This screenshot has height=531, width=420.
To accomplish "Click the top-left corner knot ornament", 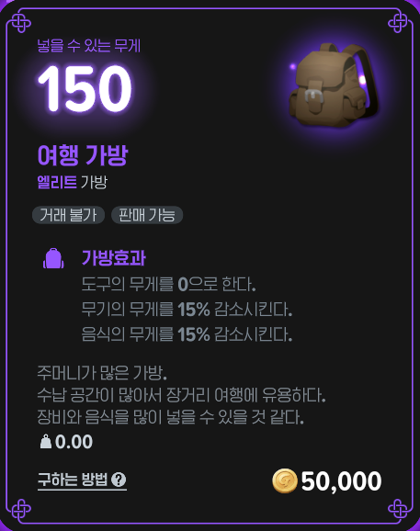I will [20, 22].
